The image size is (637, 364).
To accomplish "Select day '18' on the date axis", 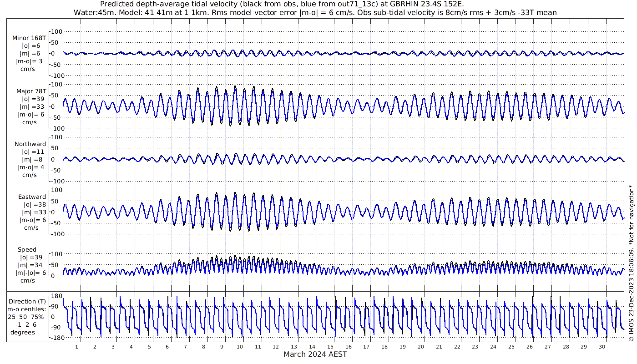I will pos(384,347).
